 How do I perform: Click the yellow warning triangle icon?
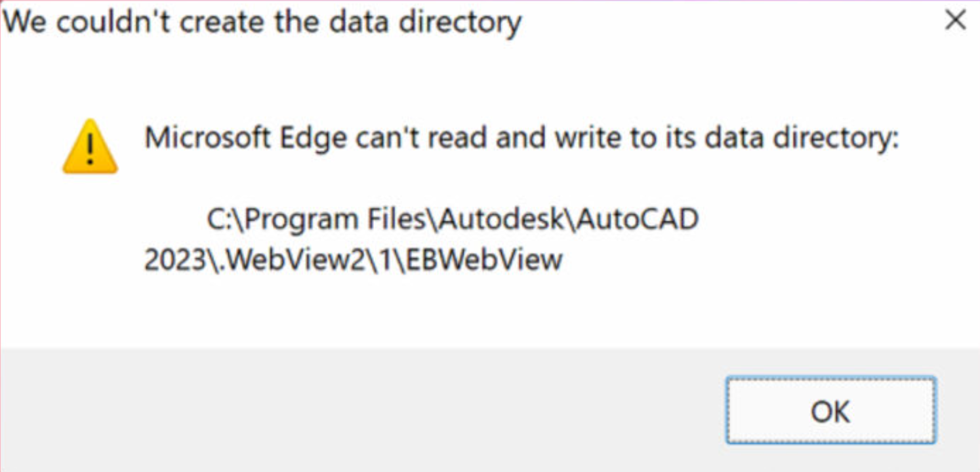pos(90,147)
